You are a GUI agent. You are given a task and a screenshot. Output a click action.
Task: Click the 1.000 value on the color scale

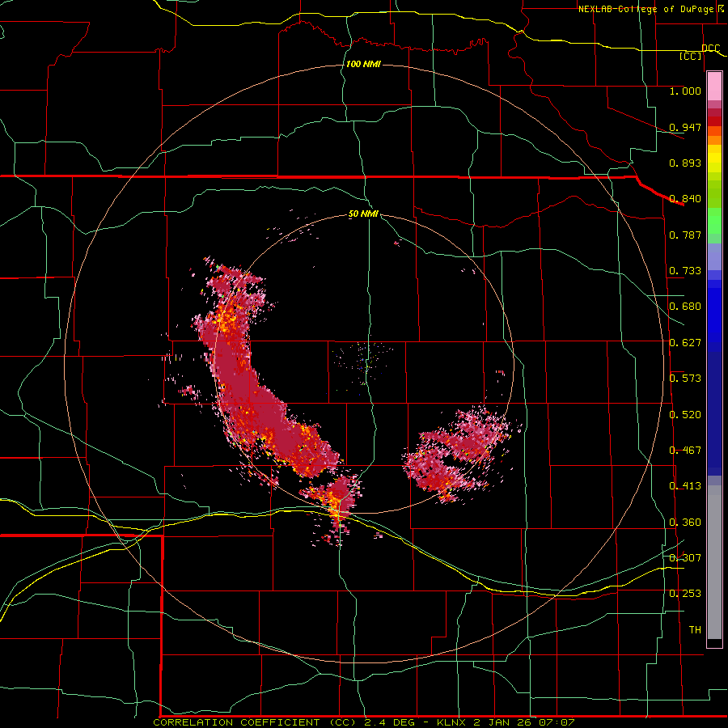pyautogui.click(x=685, y=91)
